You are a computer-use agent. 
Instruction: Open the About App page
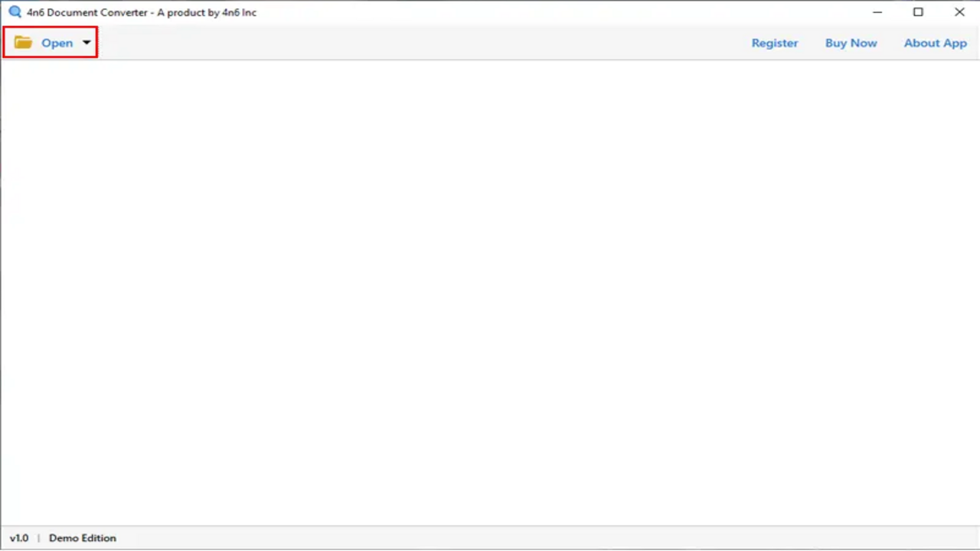tap(935, 43)
